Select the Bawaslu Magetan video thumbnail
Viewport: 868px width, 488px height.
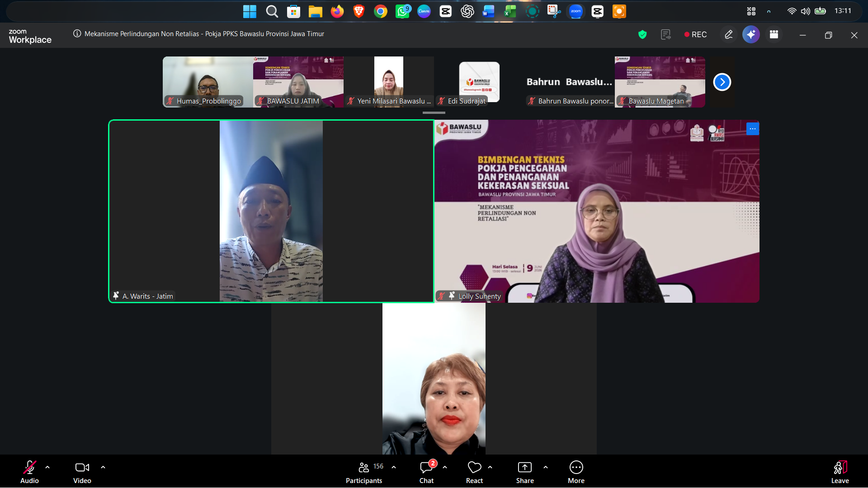[x=660, y=82]
